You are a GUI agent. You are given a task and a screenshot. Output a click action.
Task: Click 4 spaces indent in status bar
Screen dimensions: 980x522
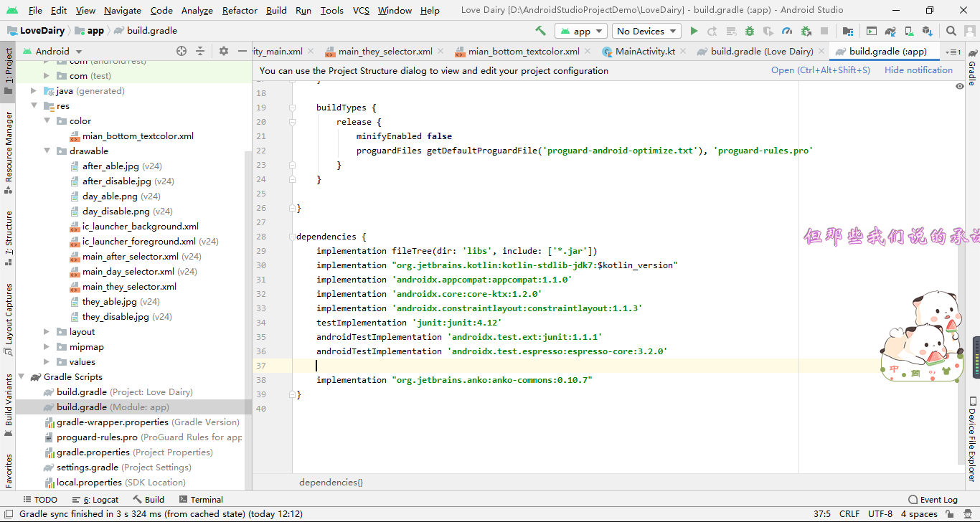click(x=919, y=514)
